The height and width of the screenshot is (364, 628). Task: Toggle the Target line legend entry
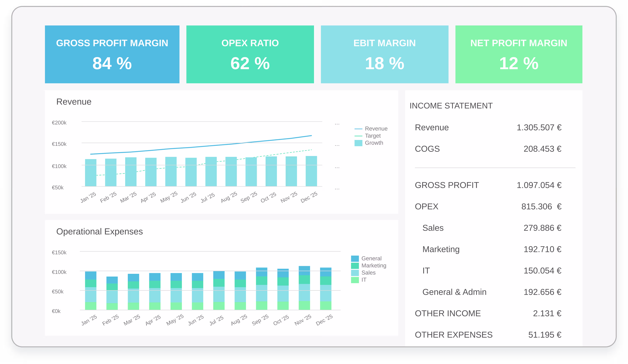tap(368, 136)
